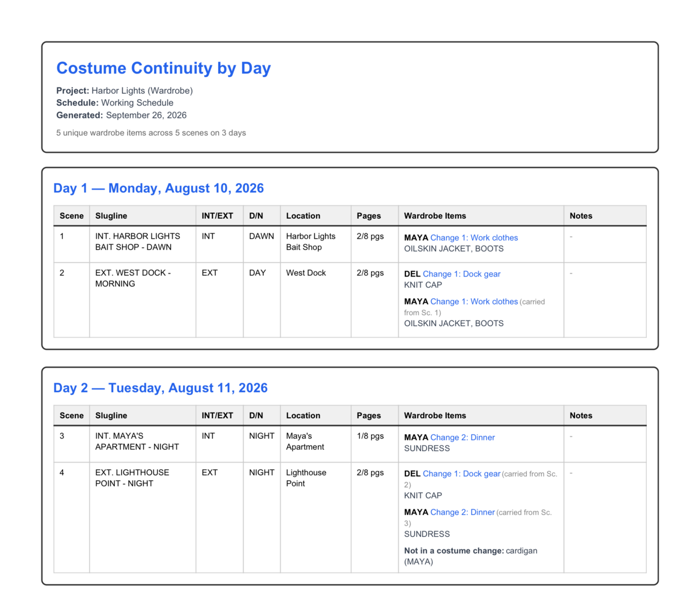Image resolution: width=700 pixels, height=598 pixels.
Task: Click the Day 2 — Tuesday, August 11, 2026 heading
Action: pos(160,388)
